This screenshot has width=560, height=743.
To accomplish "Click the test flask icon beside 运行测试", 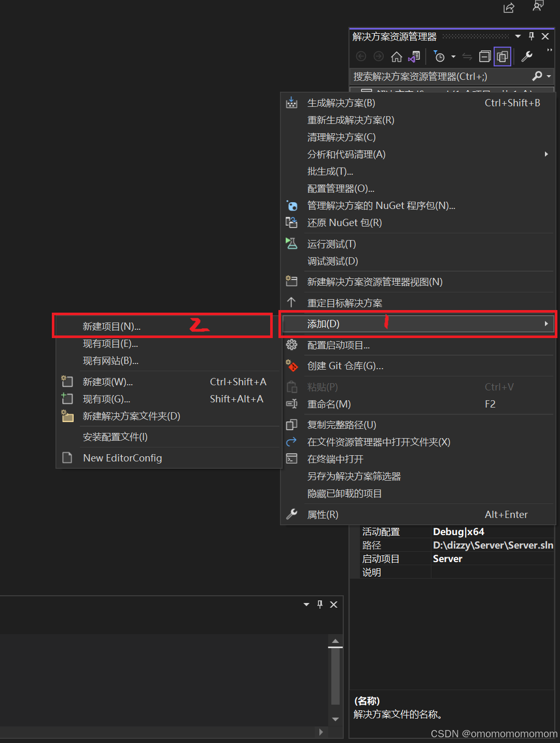I will coord(292,243).
